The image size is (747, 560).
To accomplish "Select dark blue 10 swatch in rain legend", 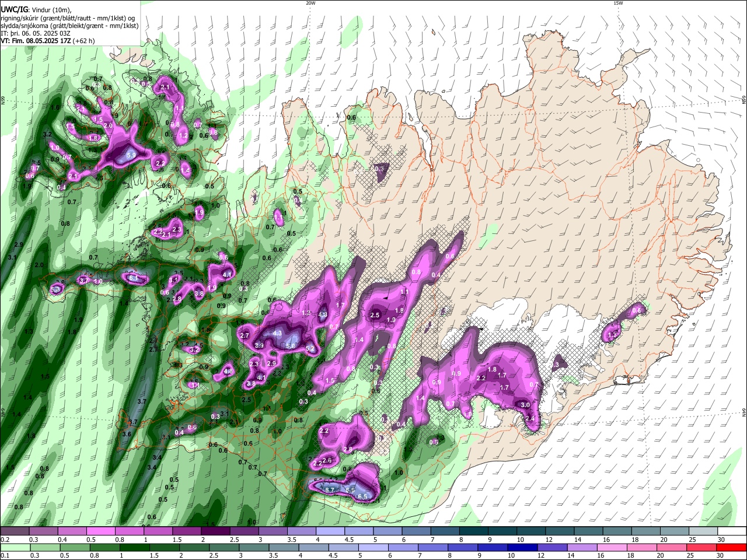I will coord(521,547).
